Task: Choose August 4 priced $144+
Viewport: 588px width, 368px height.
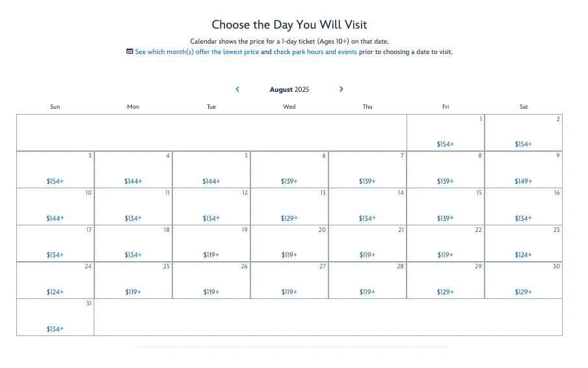Action: (x=133, y=170)
